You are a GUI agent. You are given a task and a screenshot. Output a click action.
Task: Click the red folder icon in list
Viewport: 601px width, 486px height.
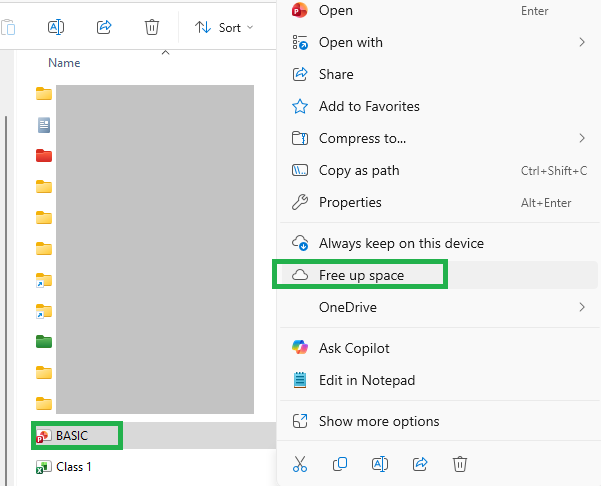coord(44,156)
